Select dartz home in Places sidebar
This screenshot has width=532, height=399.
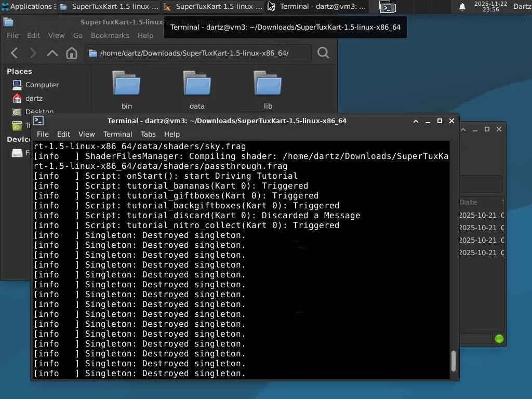pyautogui.click(x=28, y=98)
